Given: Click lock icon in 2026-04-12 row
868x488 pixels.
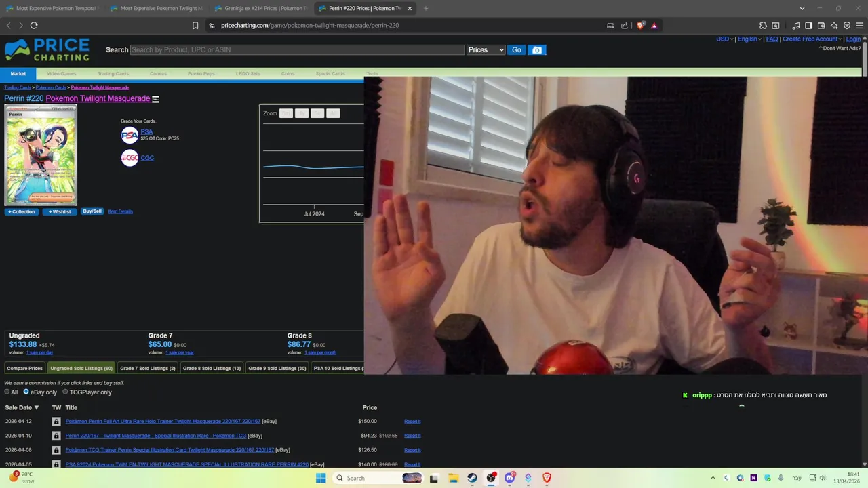Looking at the screenshot, I should click(x=56, y=422).
